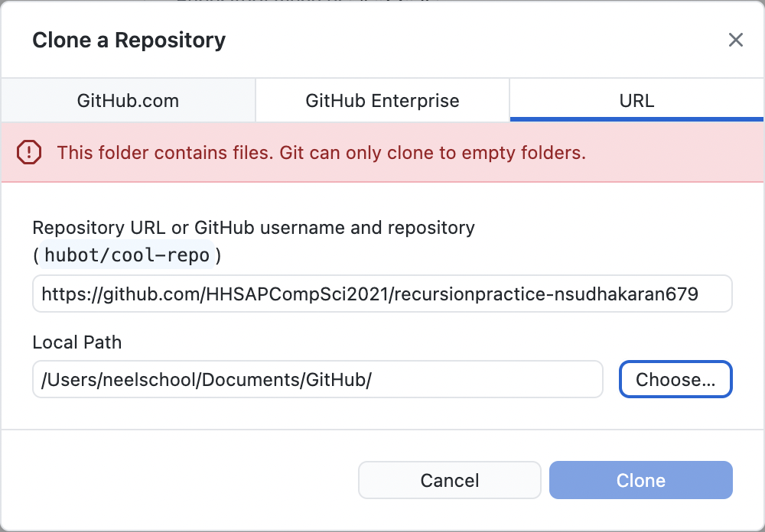Click the Repository URL label text
The image size is (765, 532).
pos(253,228)
